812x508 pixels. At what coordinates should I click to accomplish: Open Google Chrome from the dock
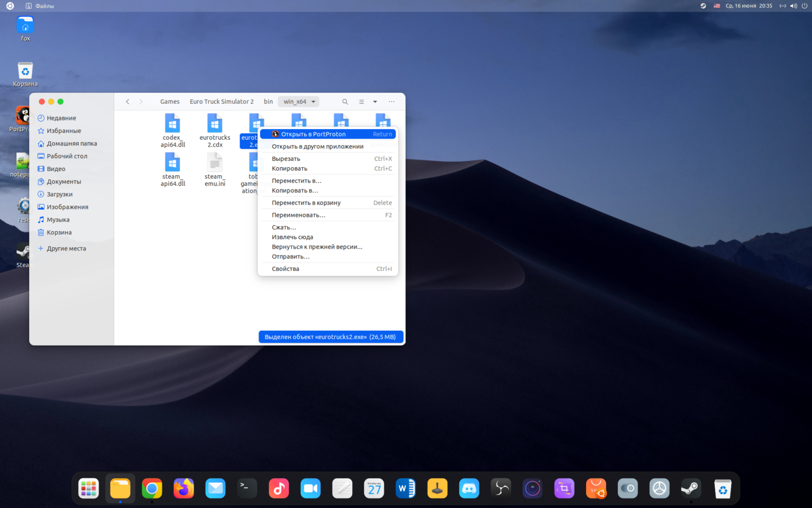[152, 488]
